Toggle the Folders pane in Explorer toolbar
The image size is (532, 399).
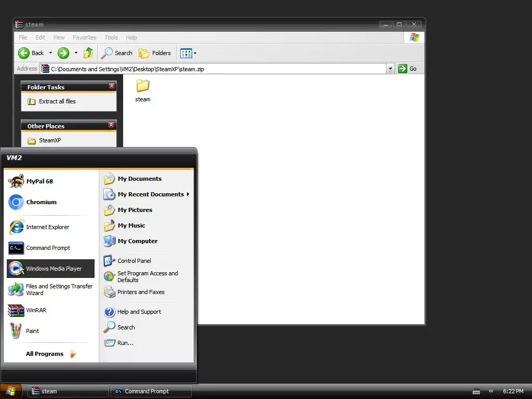(155, 53)
